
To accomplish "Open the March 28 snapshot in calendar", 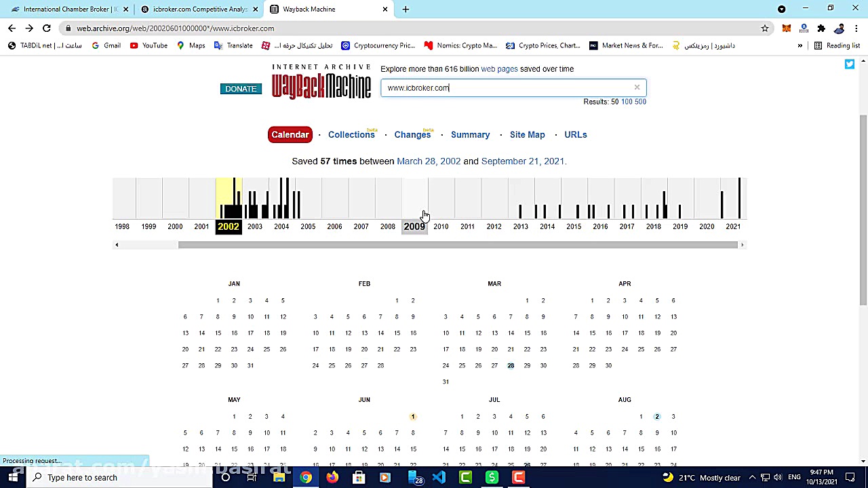I will click(x=511, y=365).
